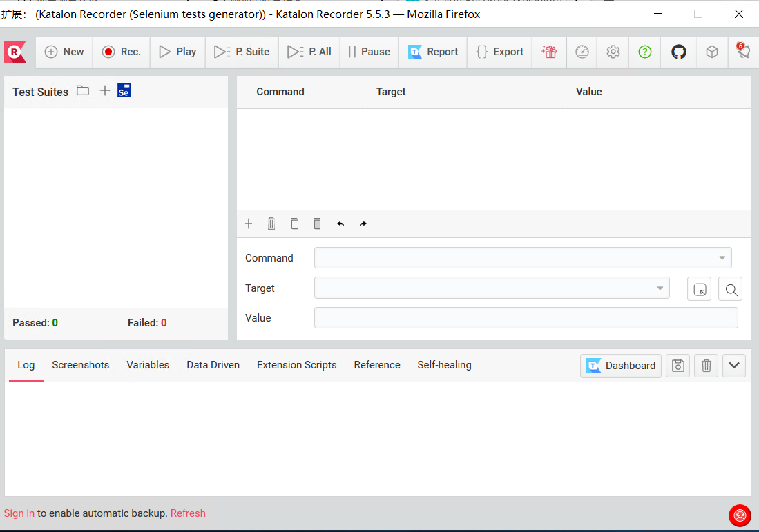Switch to the Self-healing tab
Viewport: 759px width, 532px height.
pos(444,365)
